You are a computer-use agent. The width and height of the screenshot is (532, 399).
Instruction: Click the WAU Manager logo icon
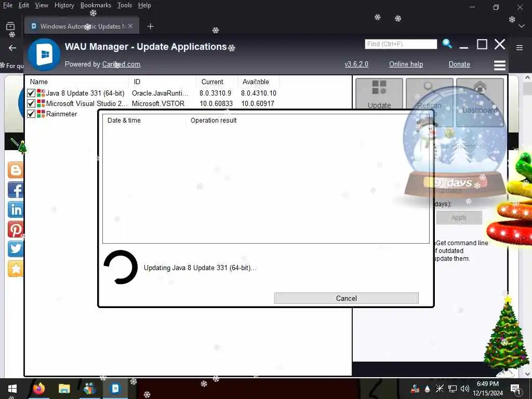tap(44, 54)
